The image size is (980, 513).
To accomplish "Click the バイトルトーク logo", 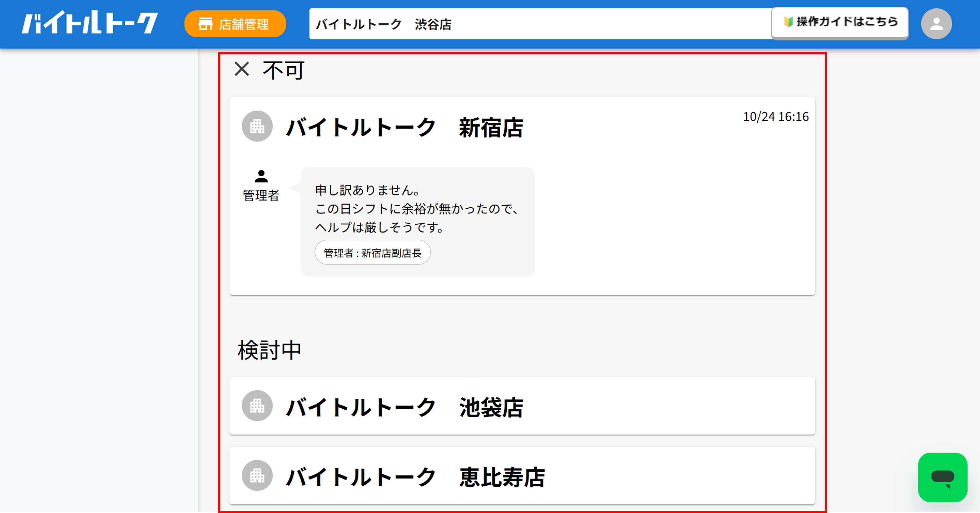I will tap(90, 23).
